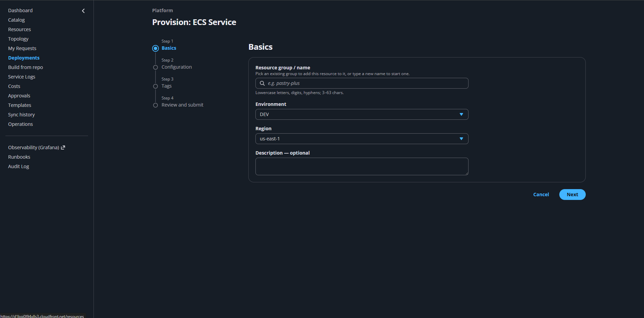Collapse the sidebar with the chevron icon

coord(83,11)
